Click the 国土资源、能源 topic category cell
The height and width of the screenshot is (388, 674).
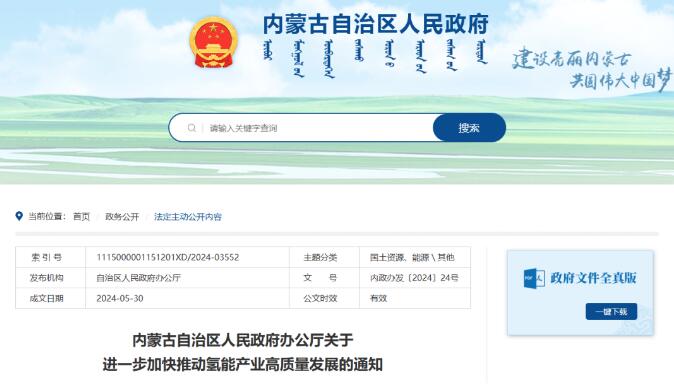(x=412, y=257)
